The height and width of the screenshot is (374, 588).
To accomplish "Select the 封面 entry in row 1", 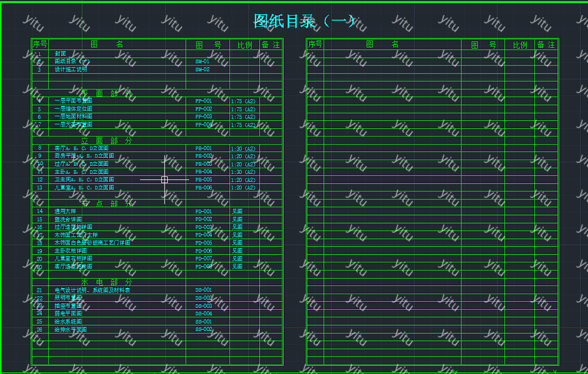I will (60, 54).
